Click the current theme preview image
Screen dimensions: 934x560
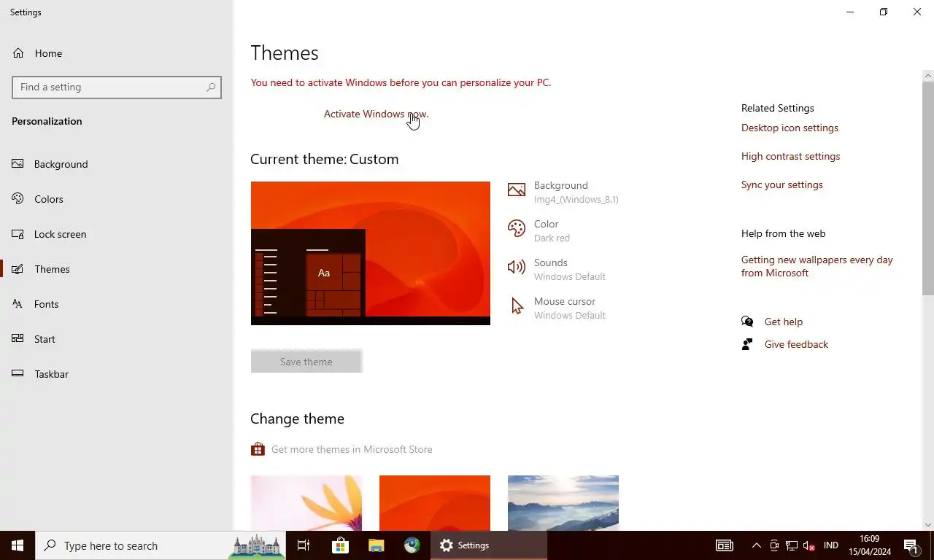pos(371,253)
